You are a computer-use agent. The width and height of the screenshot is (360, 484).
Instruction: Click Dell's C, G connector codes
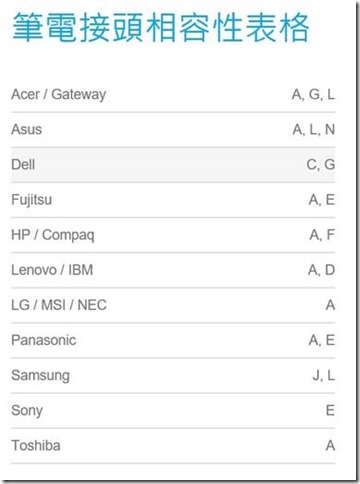(x=321, y=165)
